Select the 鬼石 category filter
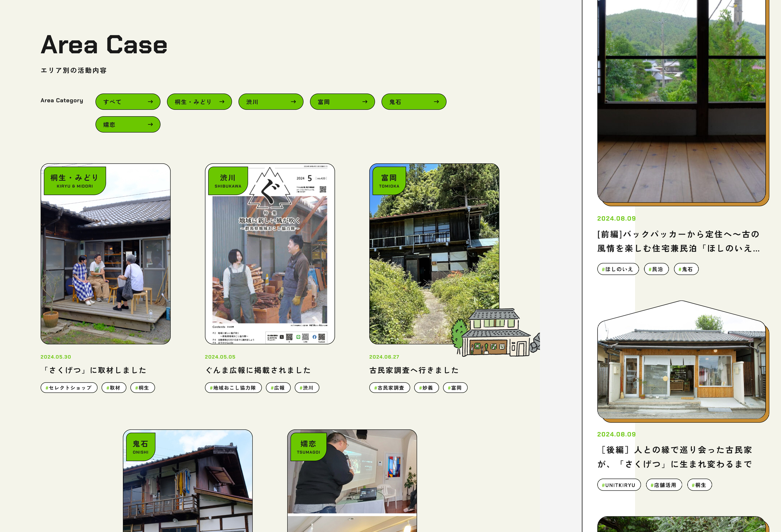The width and height of the screenshot is (781, 532). (414, 102)
